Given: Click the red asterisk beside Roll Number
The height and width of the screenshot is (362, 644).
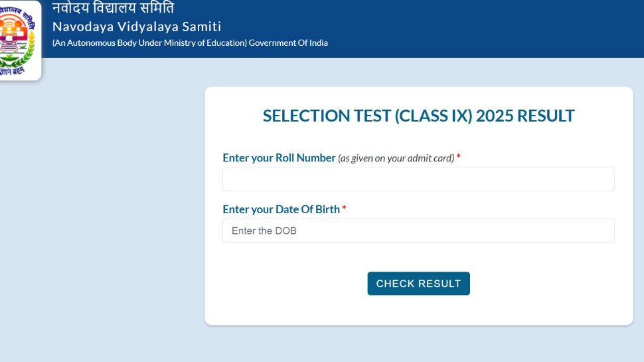Looking at the screenshot, I should pyautogui.click(x=458, y=157).
